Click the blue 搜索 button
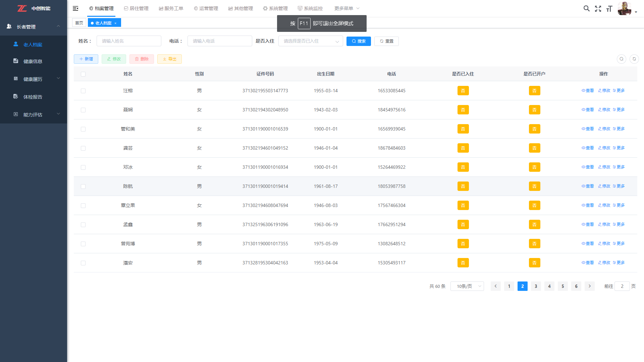The image size is (644, 362). (x=358, y=41)
